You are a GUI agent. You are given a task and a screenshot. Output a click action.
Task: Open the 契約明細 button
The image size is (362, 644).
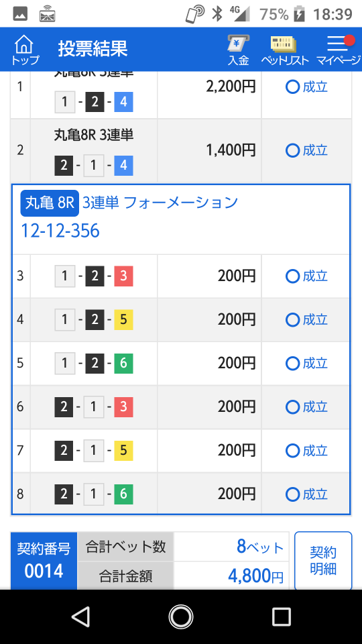coord(323,561)
